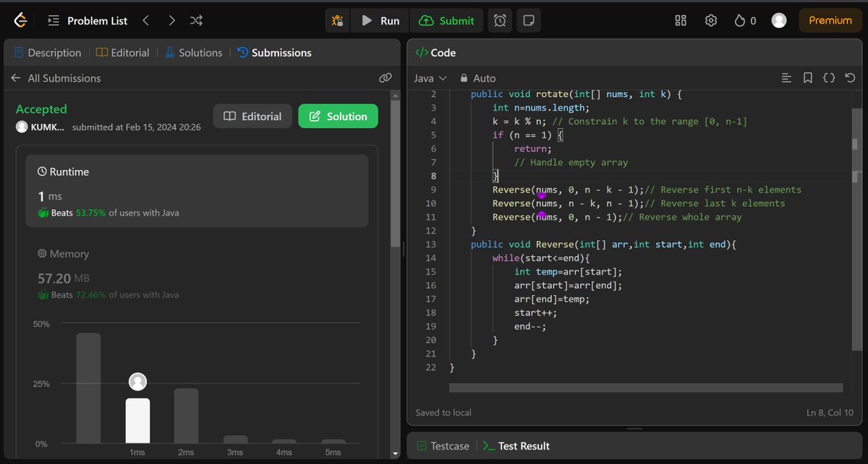Go back to All Submissions

(x=56, y=78)
